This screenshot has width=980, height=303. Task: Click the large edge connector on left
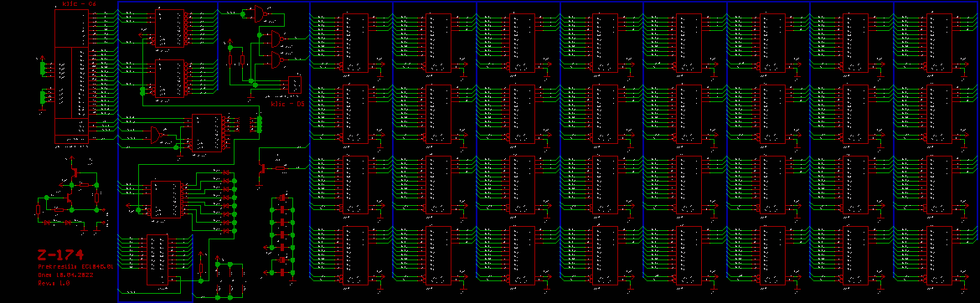(70, 75)
